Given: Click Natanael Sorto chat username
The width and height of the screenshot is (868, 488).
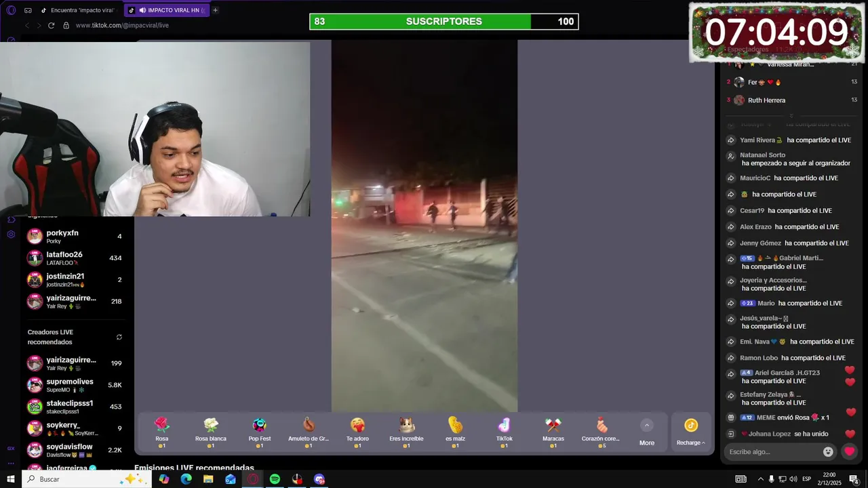Looking at the screenshot, I should (762, 155).
